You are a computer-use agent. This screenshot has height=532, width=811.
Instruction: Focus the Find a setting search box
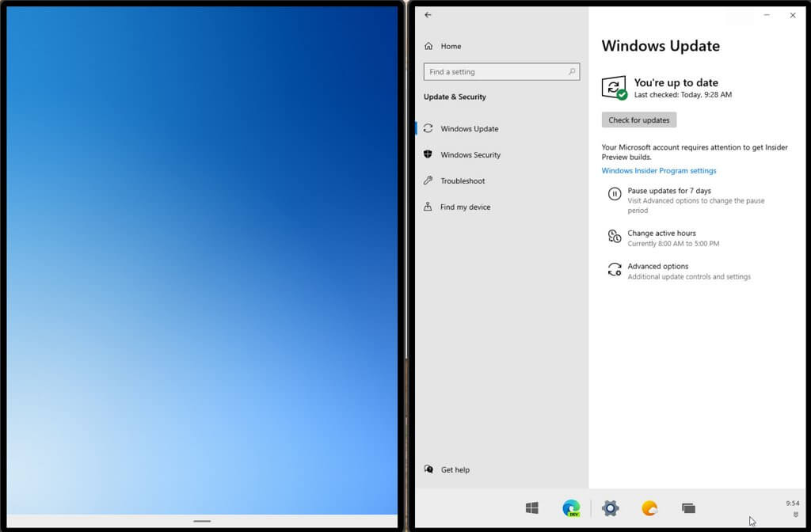(501, 72)
